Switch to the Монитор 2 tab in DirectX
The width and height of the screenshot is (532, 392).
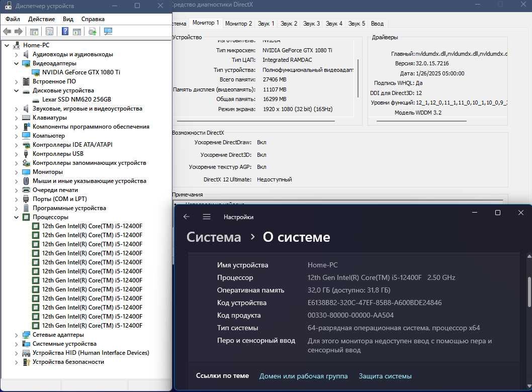click(238, 24)
